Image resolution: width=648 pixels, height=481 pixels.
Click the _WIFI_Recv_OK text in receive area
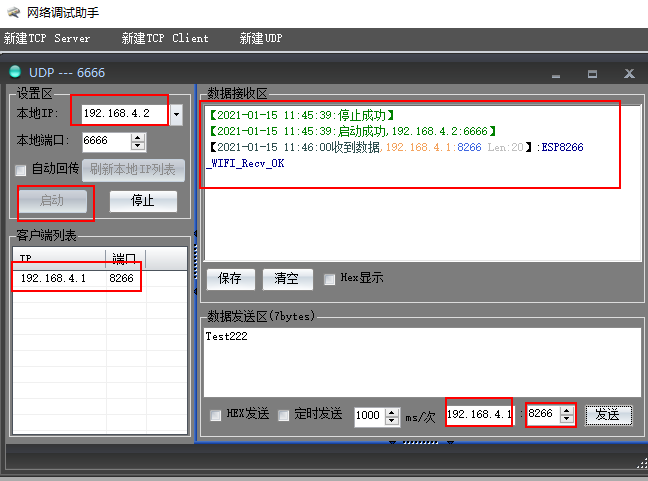(x=245, y=164)
